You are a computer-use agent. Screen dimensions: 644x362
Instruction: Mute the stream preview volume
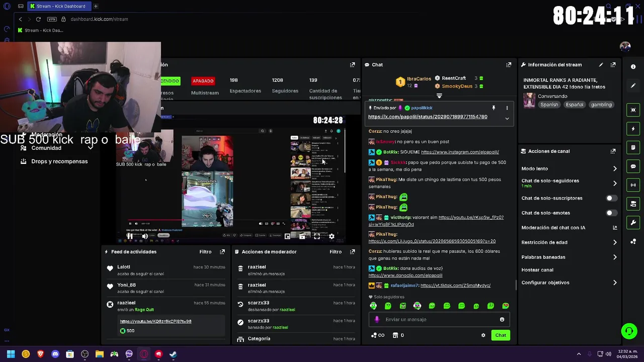[144, 236]
